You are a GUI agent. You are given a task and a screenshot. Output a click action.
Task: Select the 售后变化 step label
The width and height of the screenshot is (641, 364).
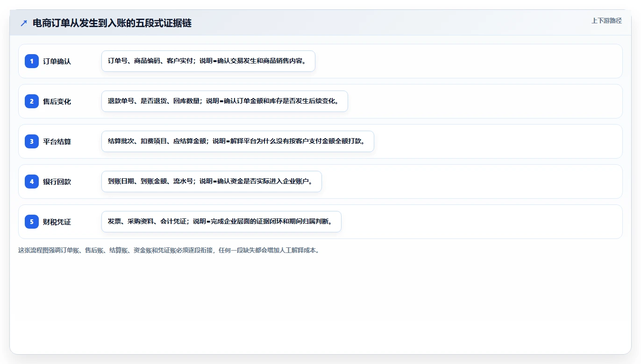pyautogui.click(x=57, y=101)
